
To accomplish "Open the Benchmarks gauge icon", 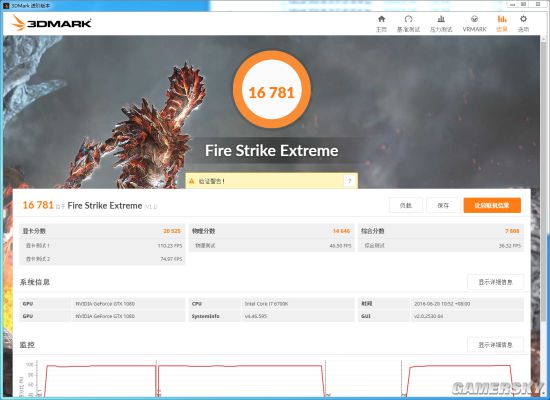I will click(408, 19).
